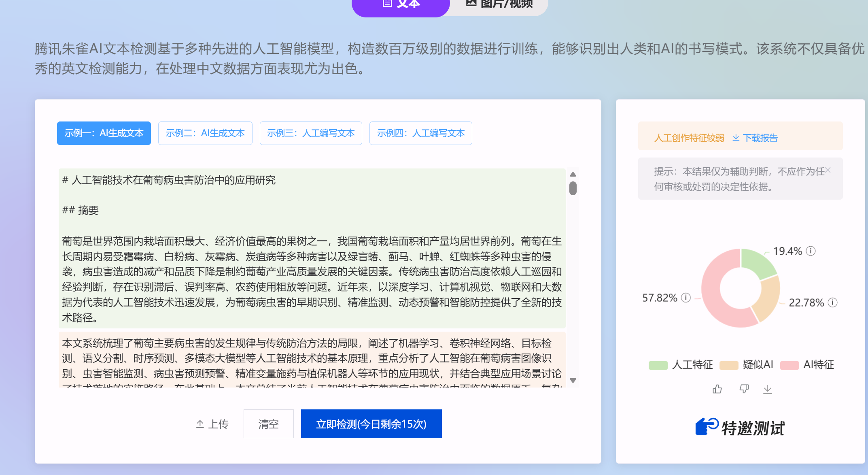Toggle the AI特征 pink legend swatch

(x=789, y=365)
